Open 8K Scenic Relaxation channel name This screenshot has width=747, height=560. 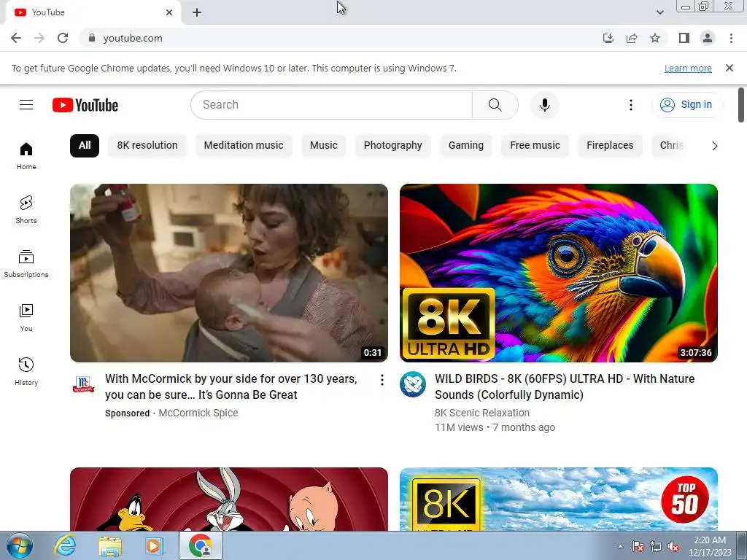click(x=482, y=413)
